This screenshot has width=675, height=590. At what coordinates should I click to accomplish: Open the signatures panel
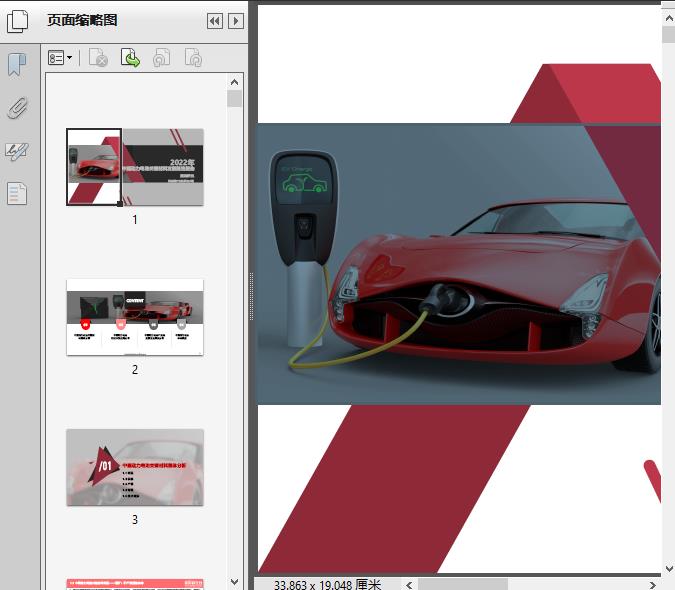[x=17, y=151]
